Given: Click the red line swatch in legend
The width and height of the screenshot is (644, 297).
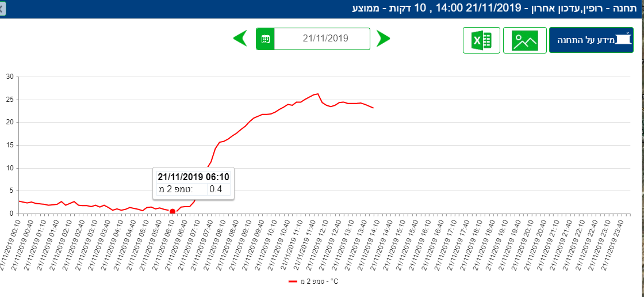Looking at the screenshot, I should [x=292, y=281].
